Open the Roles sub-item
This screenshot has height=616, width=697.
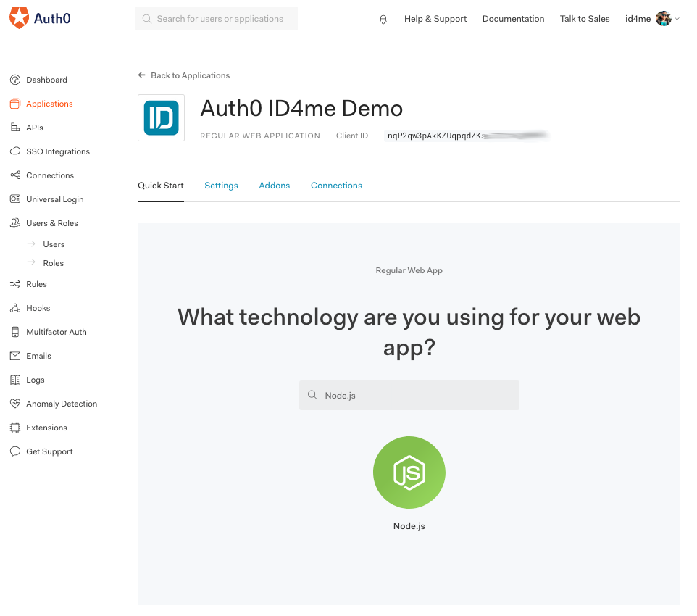(x=54, y=263)
